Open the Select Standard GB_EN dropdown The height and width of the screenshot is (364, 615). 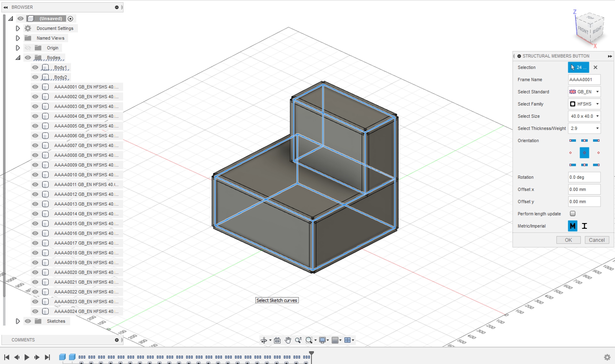click(x=584, y=92)
